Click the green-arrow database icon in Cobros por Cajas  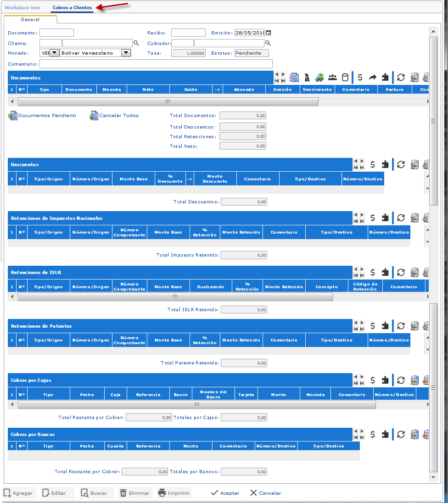tap(414, 380)
